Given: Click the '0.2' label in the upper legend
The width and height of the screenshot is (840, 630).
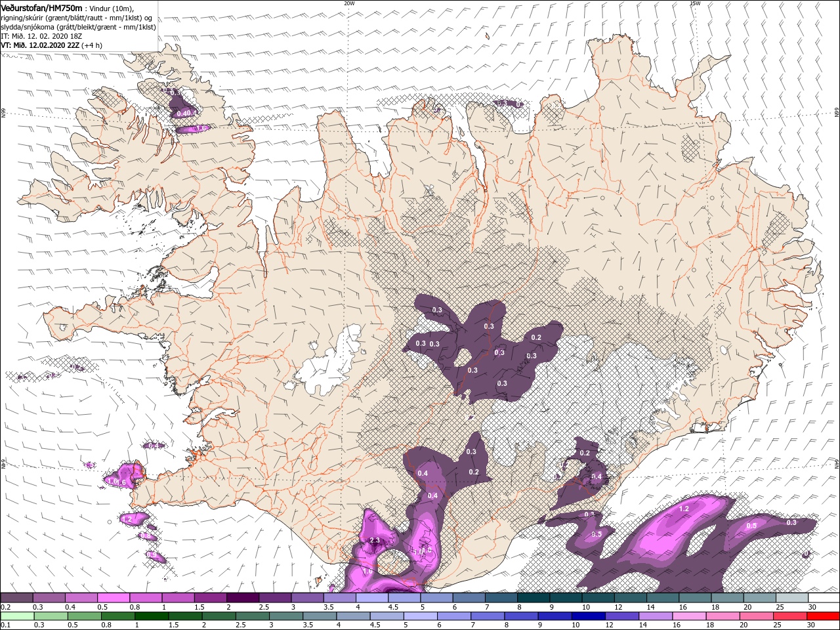Looking at the screenshot, I should [x=5, y=607].
